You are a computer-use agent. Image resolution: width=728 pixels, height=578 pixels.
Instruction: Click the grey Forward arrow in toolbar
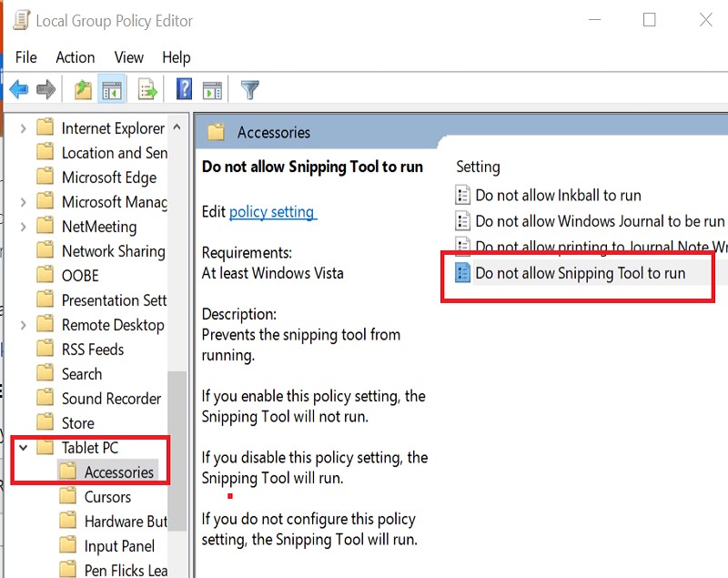coord(45,89)
